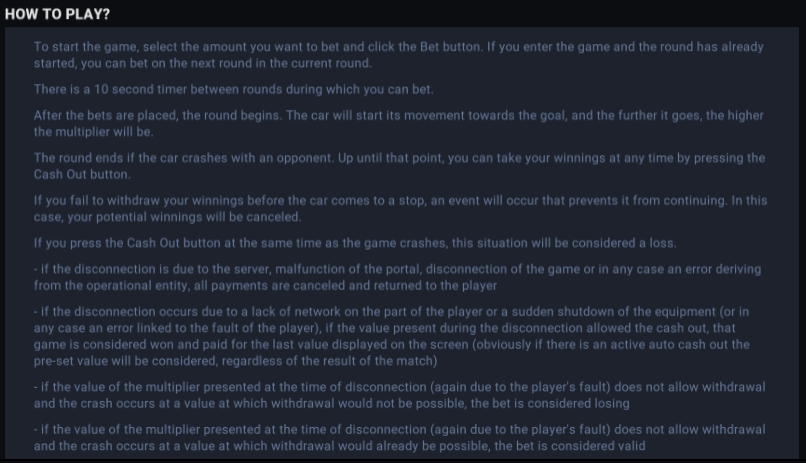Click the 'pre-set value will be considered' line
The width and height of the screenshot is (806, 463).
235,361
